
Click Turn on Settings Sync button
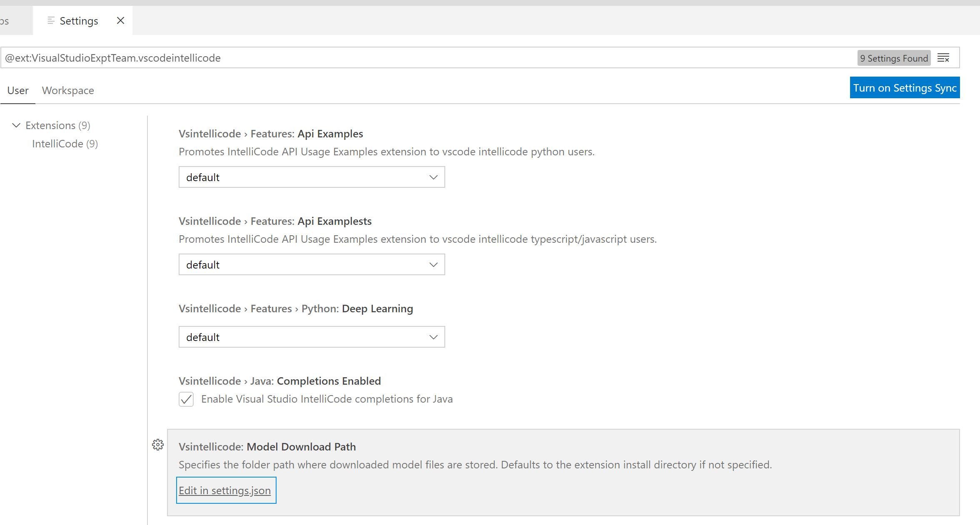point(905,88)
